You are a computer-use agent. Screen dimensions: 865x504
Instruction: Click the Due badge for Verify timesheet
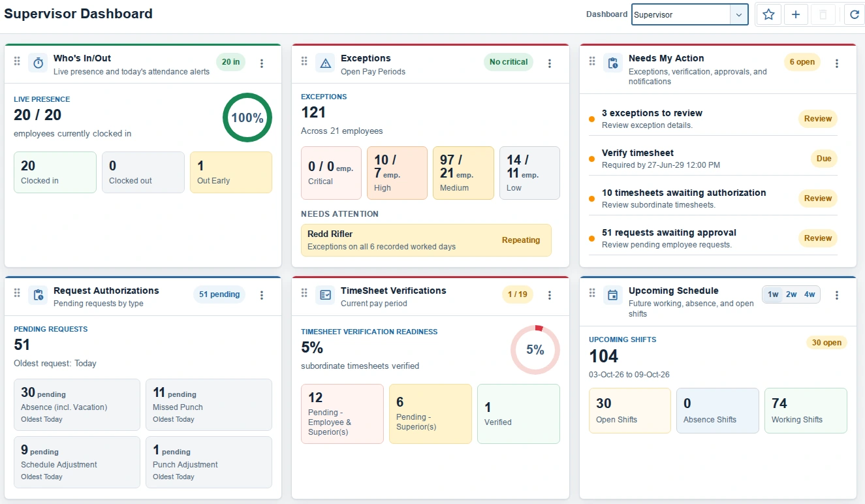824,159
